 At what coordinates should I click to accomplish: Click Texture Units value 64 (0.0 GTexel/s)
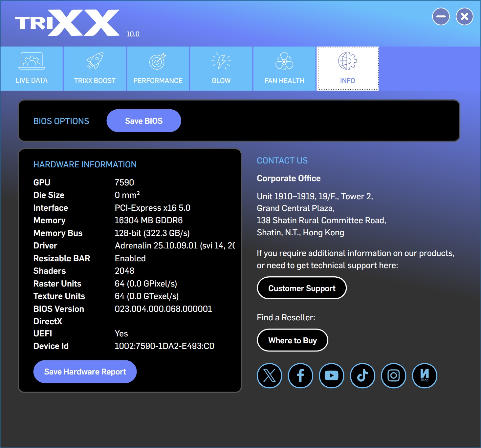point(147,296)
